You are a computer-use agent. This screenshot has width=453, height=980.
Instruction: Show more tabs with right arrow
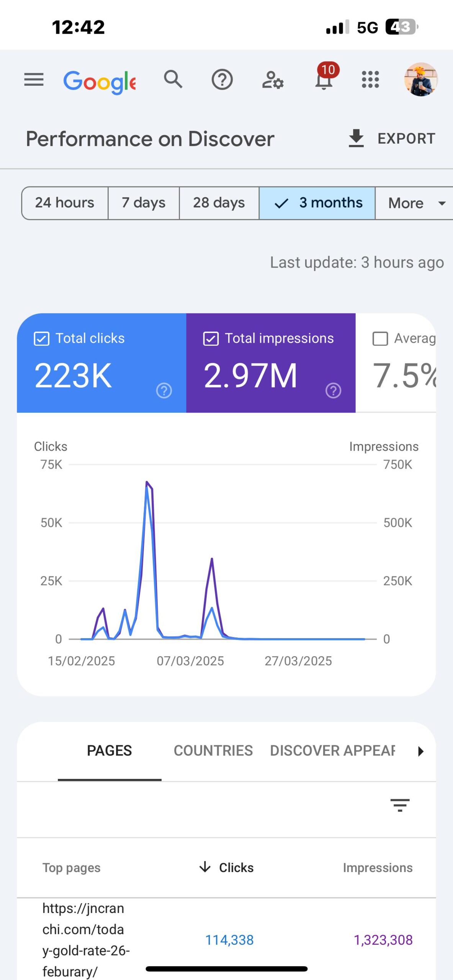421,751
